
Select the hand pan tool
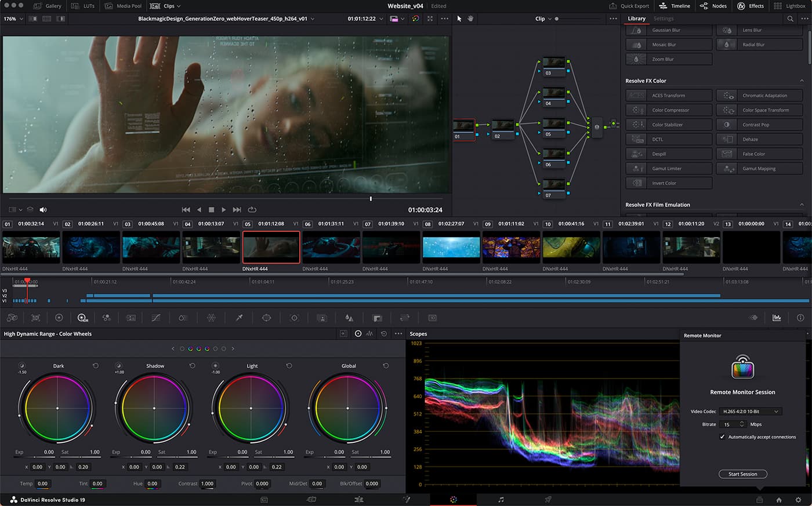coord(470,19)
